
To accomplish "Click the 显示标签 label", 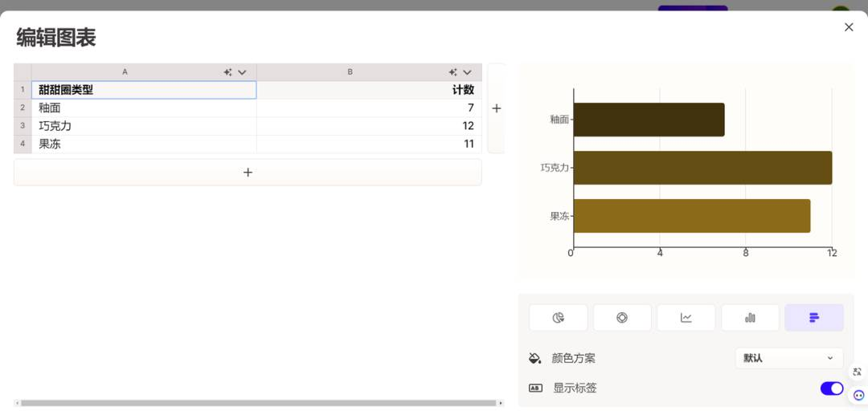I will coord(575,389).
